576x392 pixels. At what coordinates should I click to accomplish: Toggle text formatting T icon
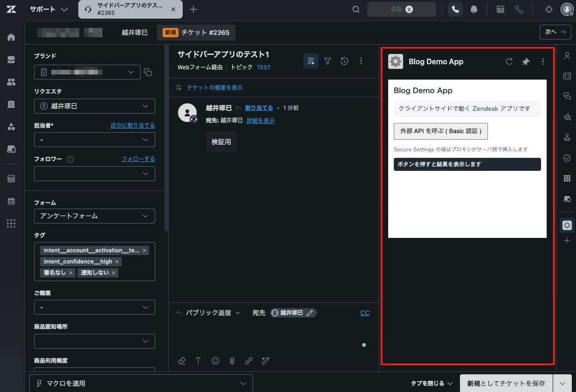coord(198,361)
